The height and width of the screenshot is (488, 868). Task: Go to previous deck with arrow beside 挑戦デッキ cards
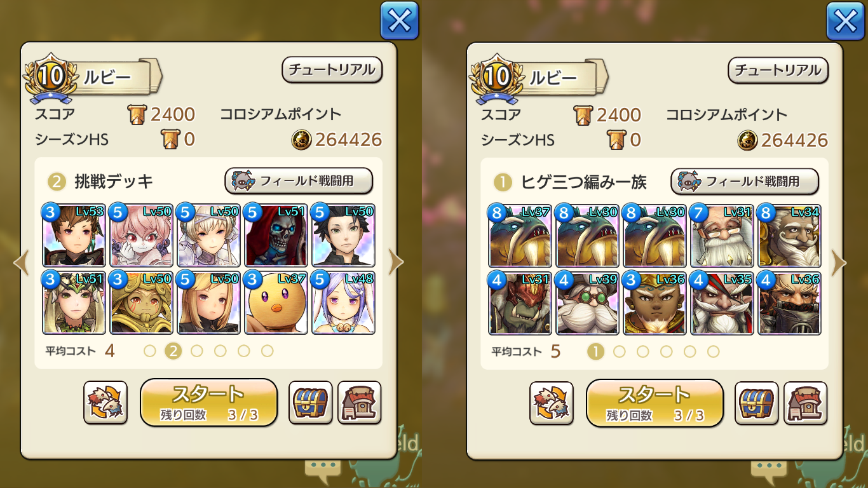point(22,262)
